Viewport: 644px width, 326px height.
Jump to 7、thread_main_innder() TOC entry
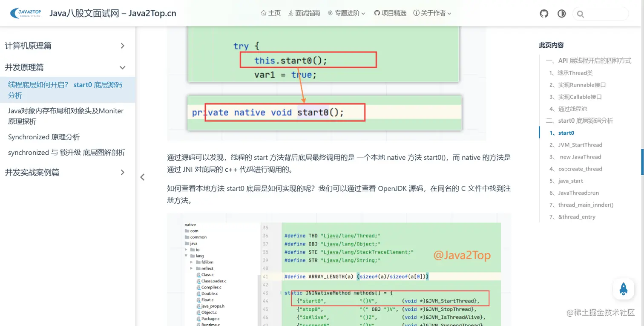[x=582, y=205]
